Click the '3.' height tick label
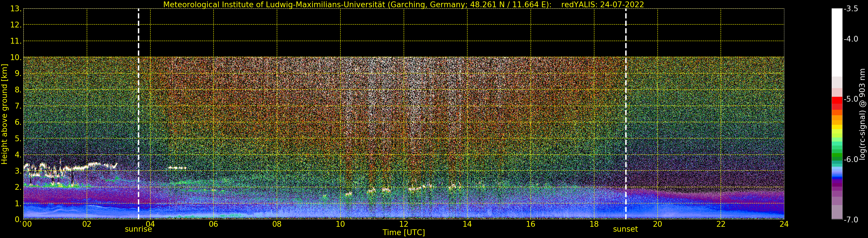This screenshot has width=868, height=238. [18, 171]
